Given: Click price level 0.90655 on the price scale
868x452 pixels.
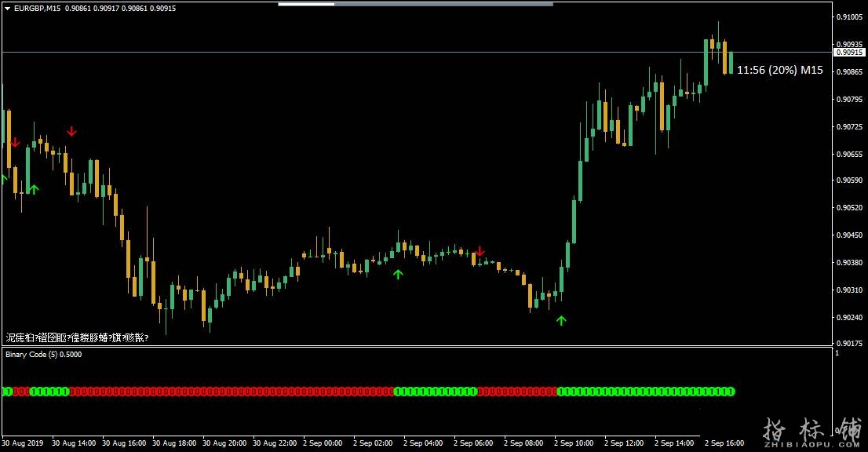Looking at the screenshot, I should click(x=850, y=155).
